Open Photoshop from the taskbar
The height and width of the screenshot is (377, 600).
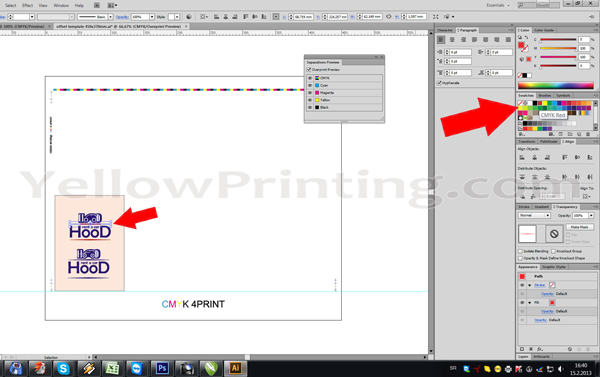click(x=162, y=368)
